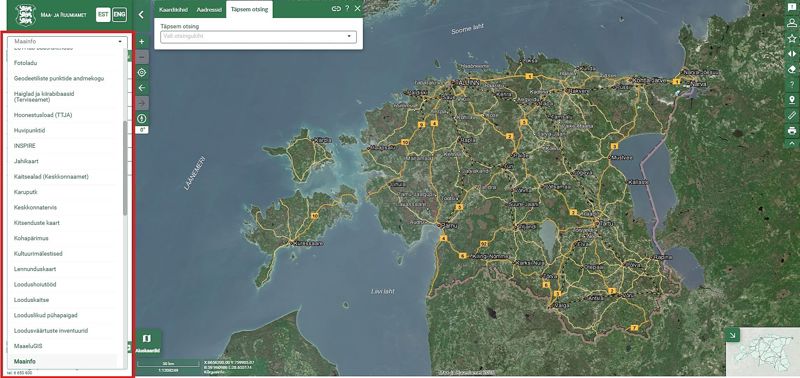Select the Täpsem otsing tab
800x378 pixels.
(249, 10)
